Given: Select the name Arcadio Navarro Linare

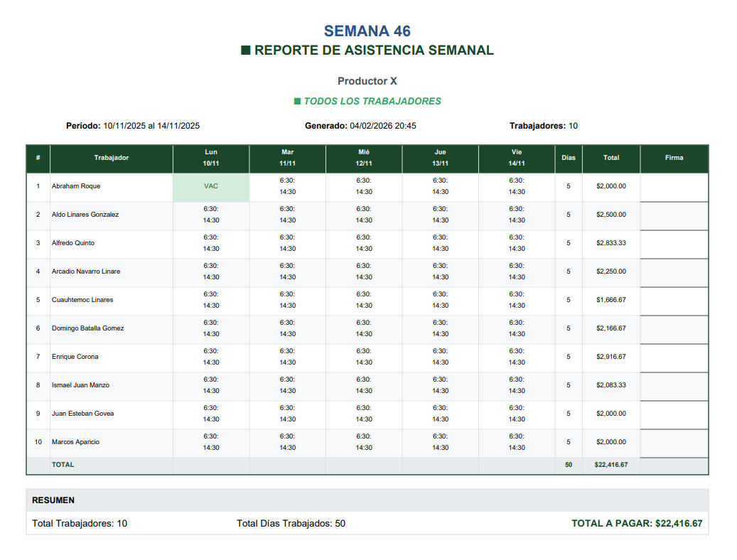Looking at the screenshot, I should 86,271.
